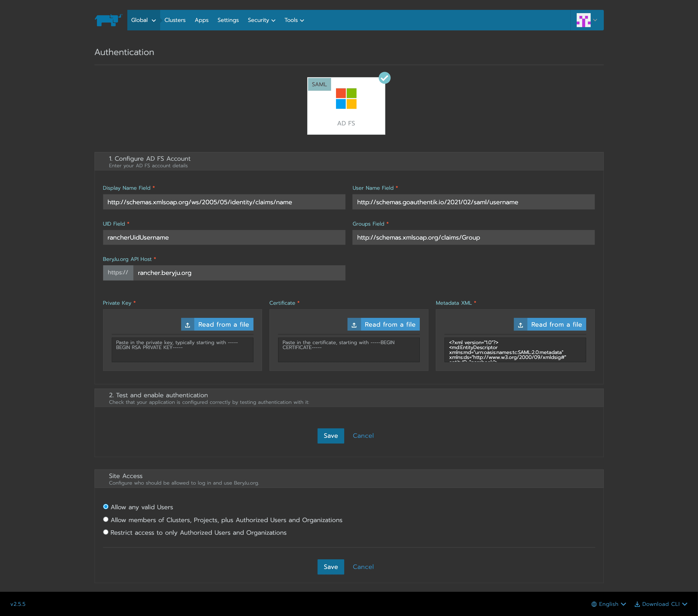Expand the Security dropdown menu

point(261,20)
